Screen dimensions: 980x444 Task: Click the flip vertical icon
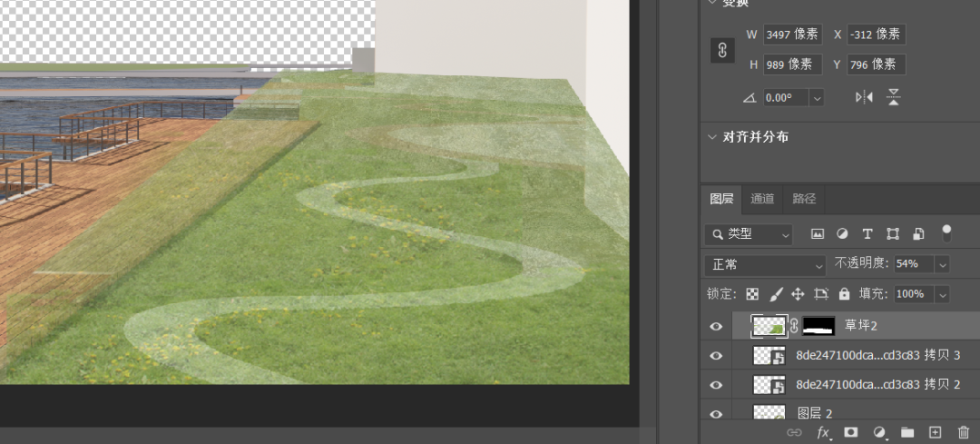[x=893, y=97]
